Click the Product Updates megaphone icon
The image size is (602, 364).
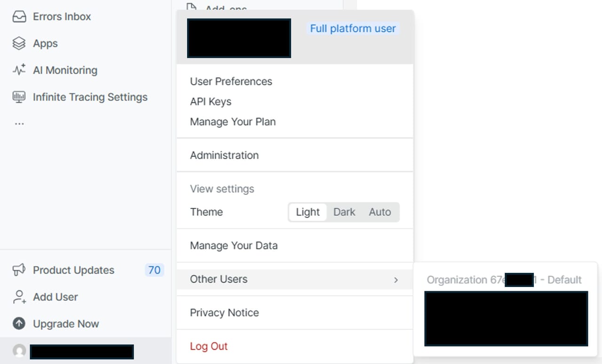(x=19, y=270)
